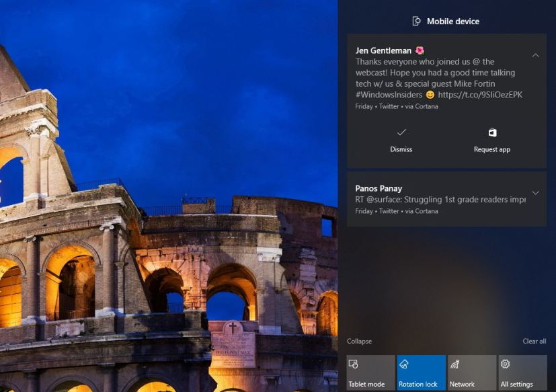
Task: Toggle the Network quick action tile
Action: pyautogui.click(x=472, y=373)
